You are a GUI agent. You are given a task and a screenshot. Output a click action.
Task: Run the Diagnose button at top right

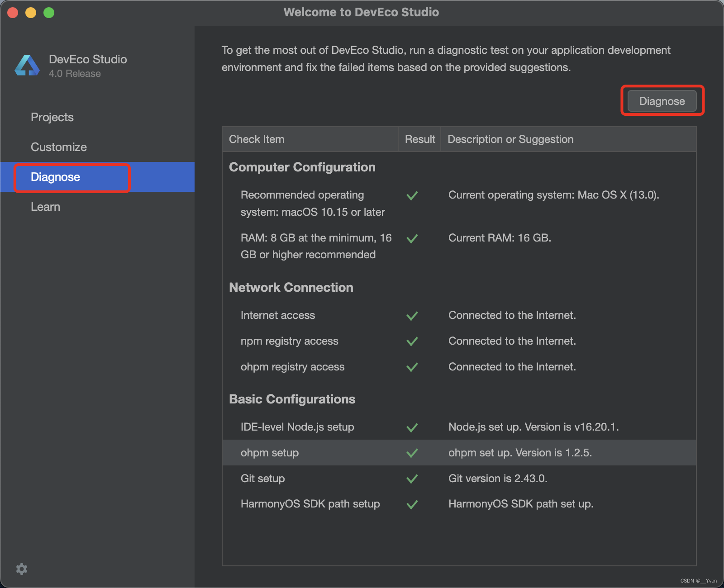tap(662, 101)
